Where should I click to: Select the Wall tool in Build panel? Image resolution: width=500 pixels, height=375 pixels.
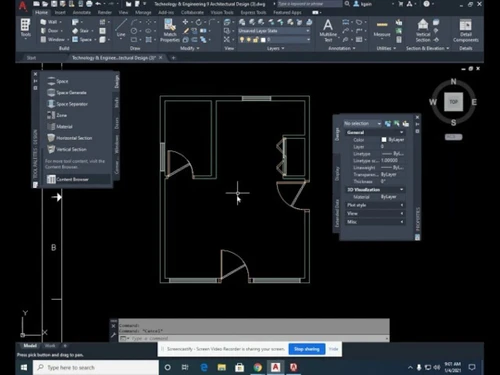point(49,22)
